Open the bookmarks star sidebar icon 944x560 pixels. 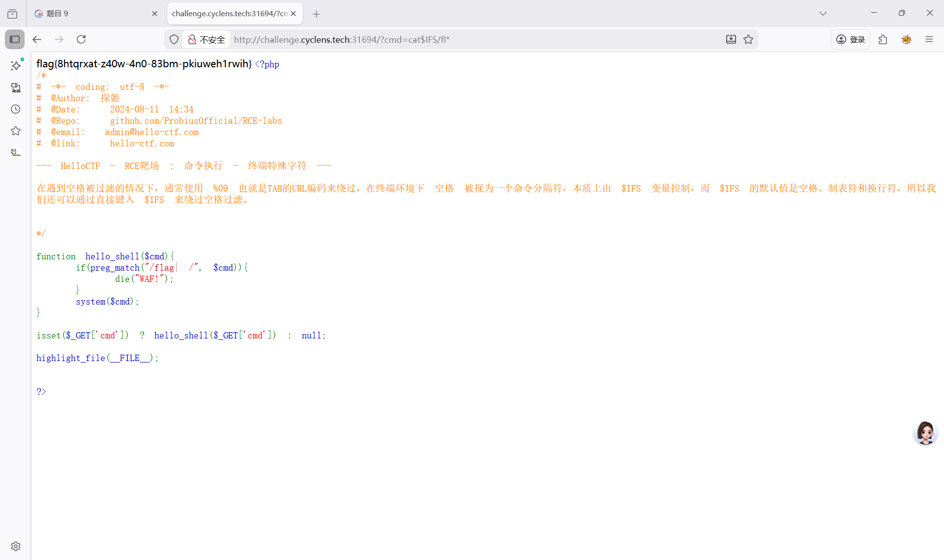tap(16, 131)
